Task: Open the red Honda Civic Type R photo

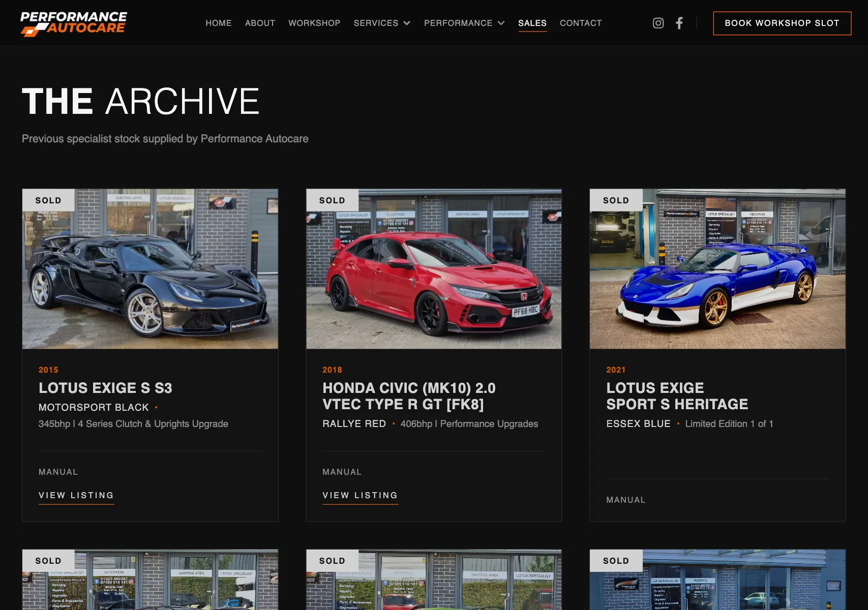Action: [434, 269]
